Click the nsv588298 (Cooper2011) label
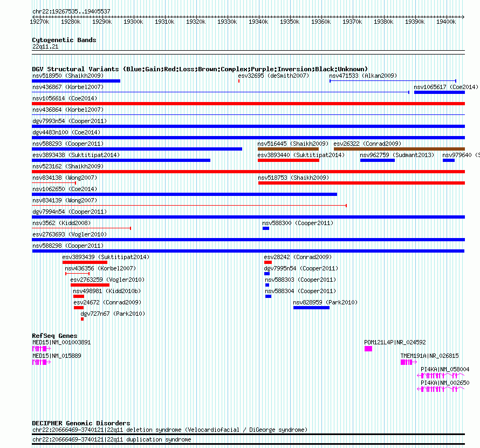The height and width of the screenshot is (448, 480). point(68,246)
